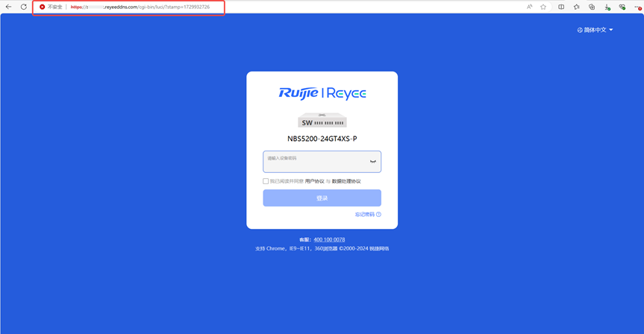Click the switch device image

(322, 120)
